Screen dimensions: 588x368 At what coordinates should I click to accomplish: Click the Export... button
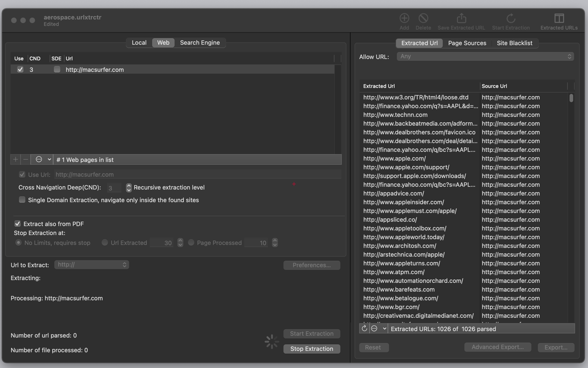coord(556,347)
